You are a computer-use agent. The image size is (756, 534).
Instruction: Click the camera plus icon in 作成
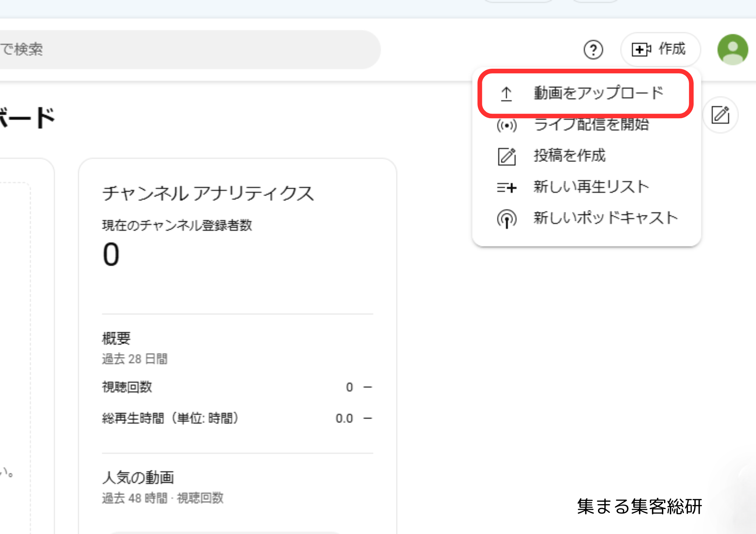641,49
